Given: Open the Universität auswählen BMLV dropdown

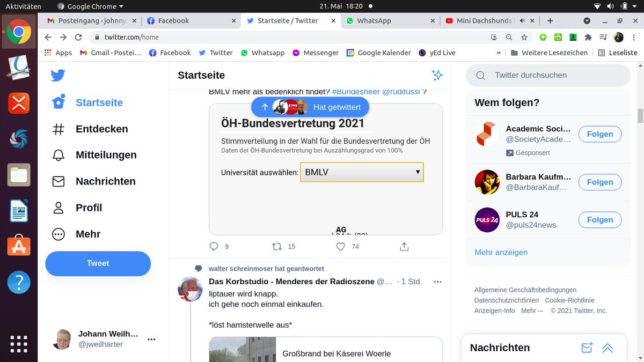Looking at the screenshot, I should point(362,172).
